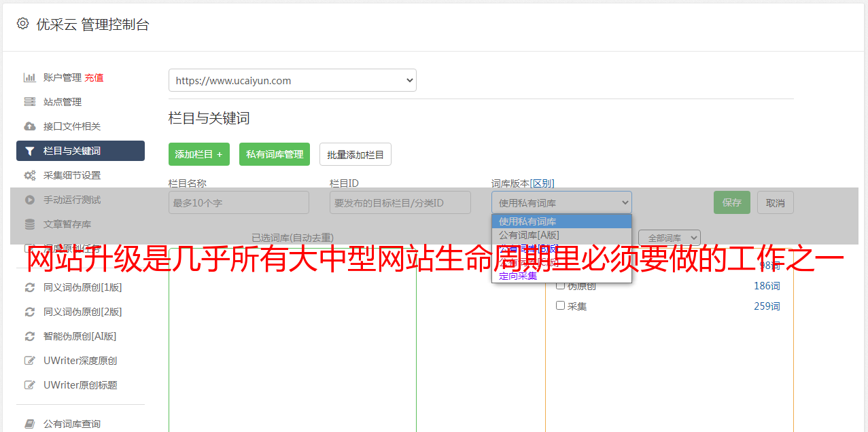Click the [区别] link beside 词库版本
Viewport: 868px width, 432px height.
(x=542, y=183)
